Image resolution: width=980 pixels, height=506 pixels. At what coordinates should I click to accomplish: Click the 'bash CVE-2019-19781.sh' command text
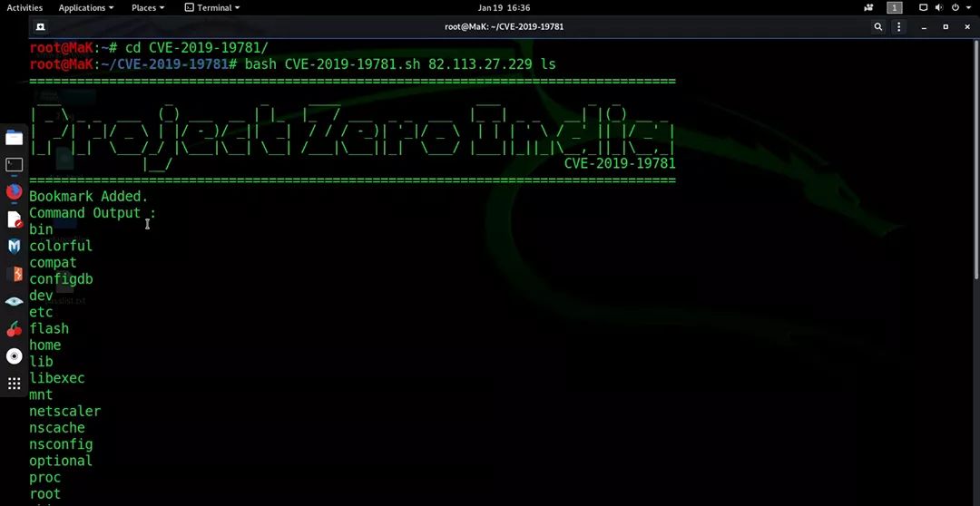(x=333, y=63)
